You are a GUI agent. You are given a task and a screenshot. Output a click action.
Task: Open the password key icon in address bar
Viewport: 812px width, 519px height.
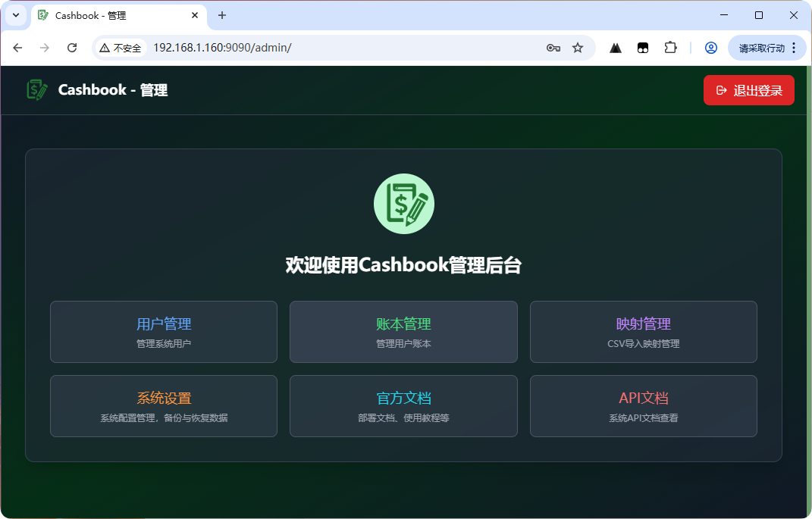(x=553, y=48)
